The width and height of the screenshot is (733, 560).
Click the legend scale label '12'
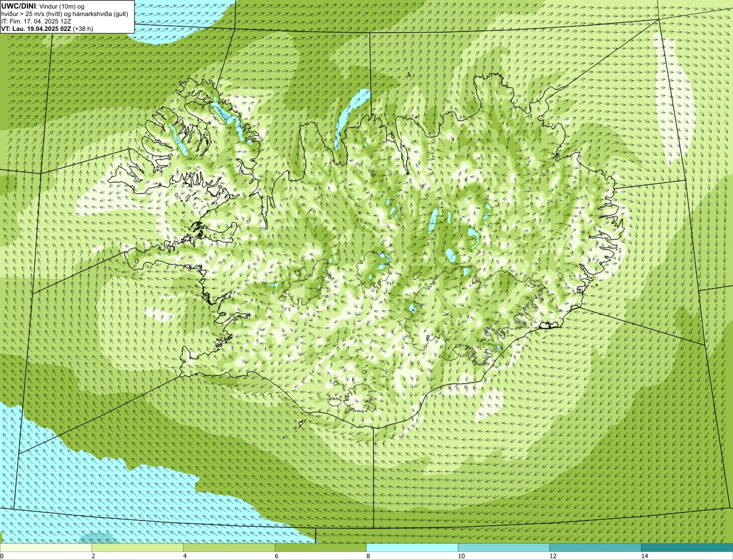click(553, 556)
